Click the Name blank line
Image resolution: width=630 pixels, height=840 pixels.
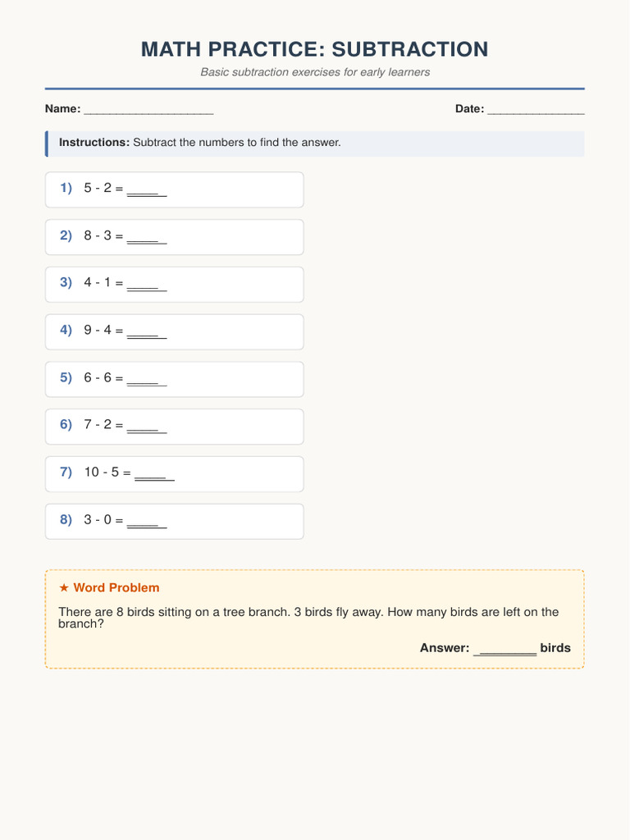pos(148,109)
